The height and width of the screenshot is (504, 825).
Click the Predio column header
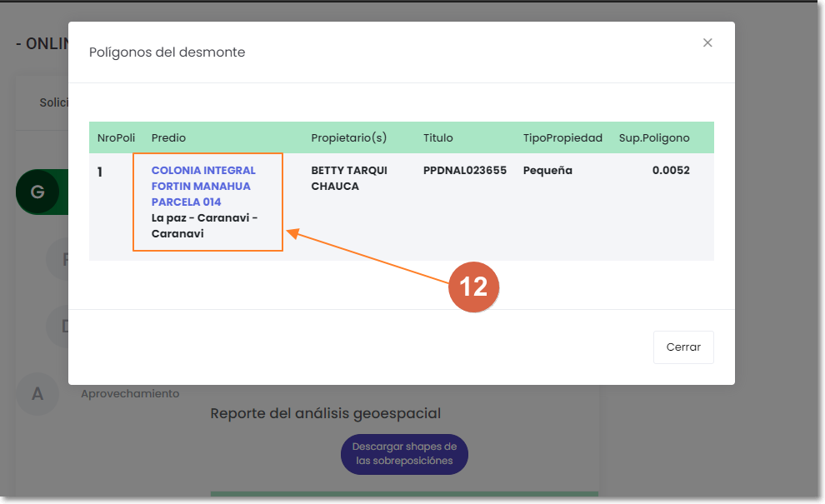(168, 137)
